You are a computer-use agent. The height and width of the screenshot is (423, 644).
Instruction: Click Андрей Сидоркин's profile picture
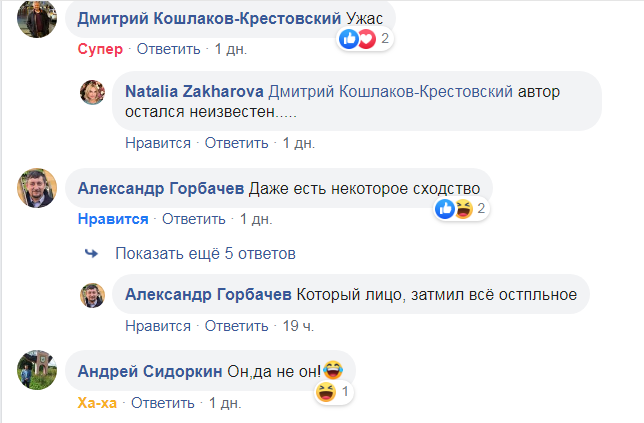(39, 372)
